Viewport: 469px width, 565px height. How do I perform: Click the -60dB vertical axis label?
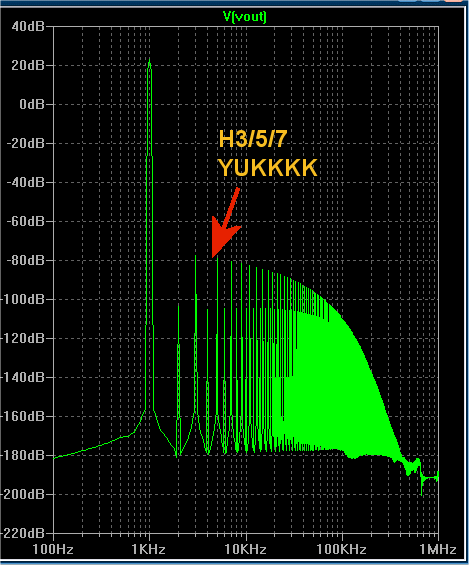point(25,221)
